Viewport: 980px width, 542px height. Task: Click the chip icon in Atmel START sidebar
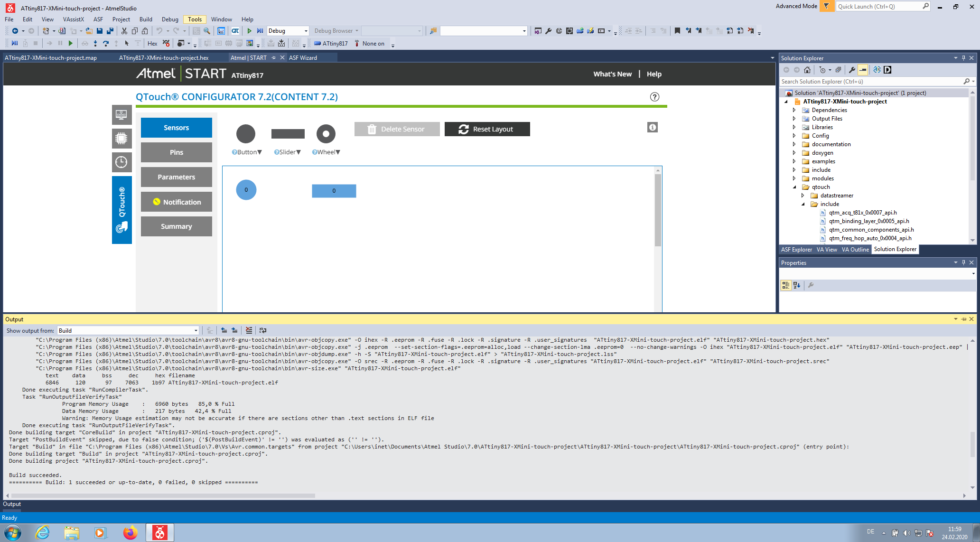pyautogui.click(x=121, y=139)
